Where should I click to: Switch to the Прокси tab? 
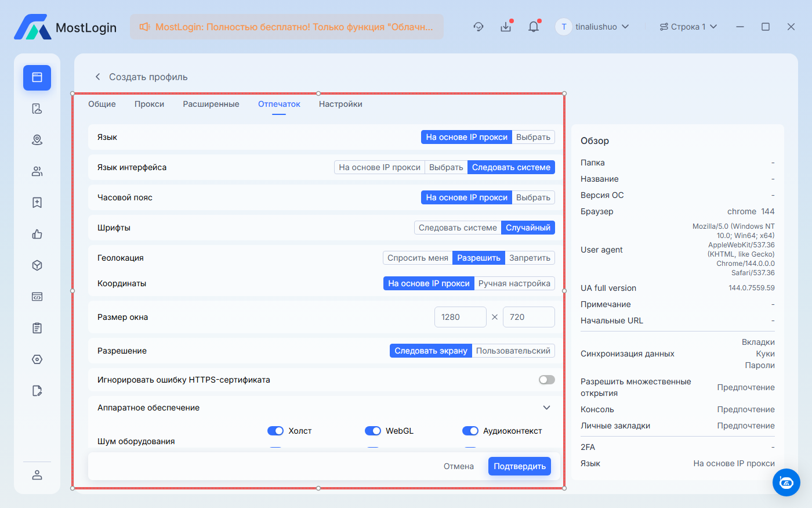[149, 104]
